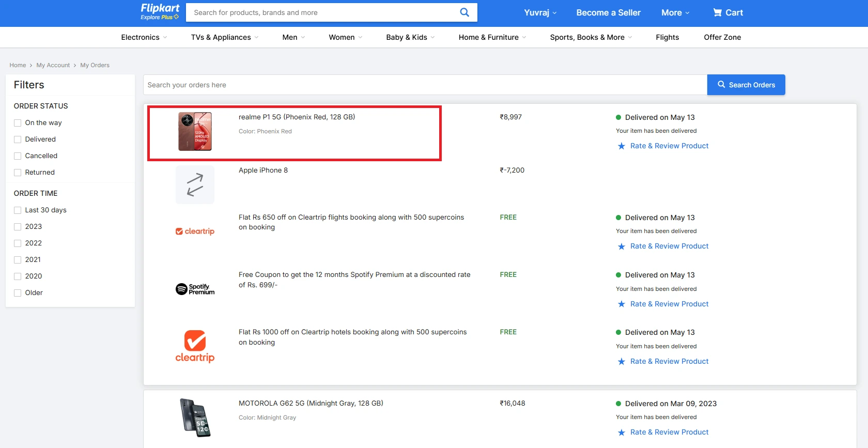Click the exchange arrows icon for Apple iPhone 8
868x448 pixels.
195,185
